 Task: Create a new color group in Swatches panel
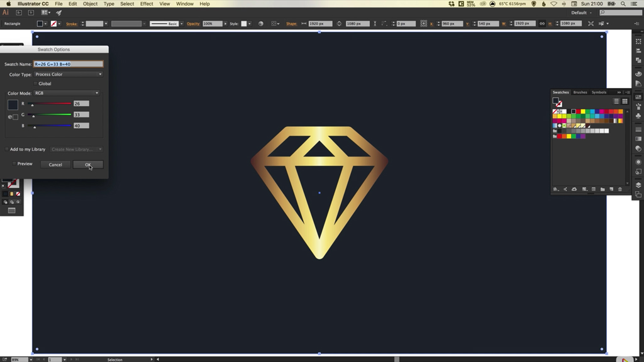pyautogui.click(x=602, y=189)
